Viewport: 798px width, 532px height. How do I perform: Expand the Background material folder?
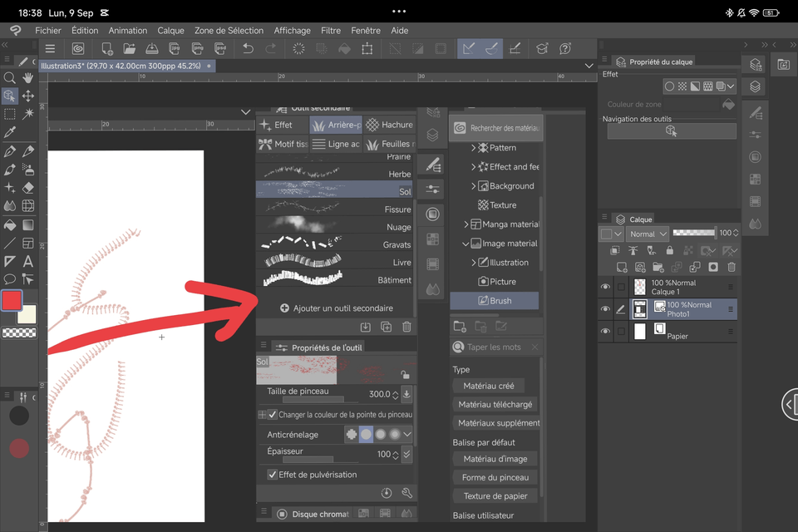click(473, 186)
